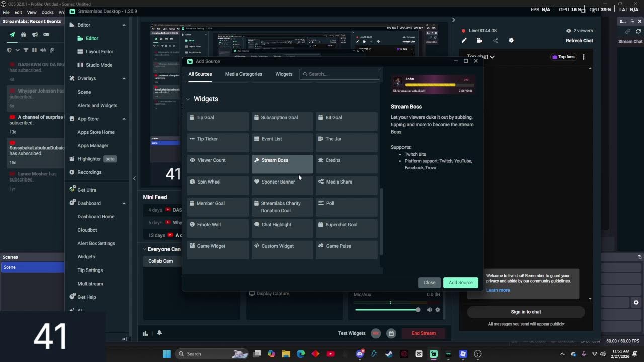The image size is (644, 362).
Task: Toggle the REC recording button
Action: 376,333
